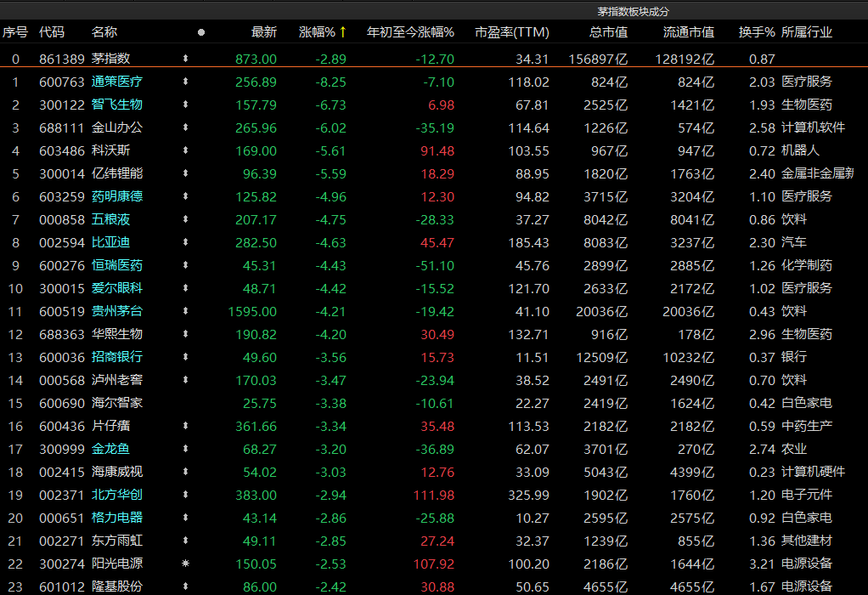868x595 pixels.
Task: Click the marker icon beside 恒瑞医药
Action: [185, 265]
